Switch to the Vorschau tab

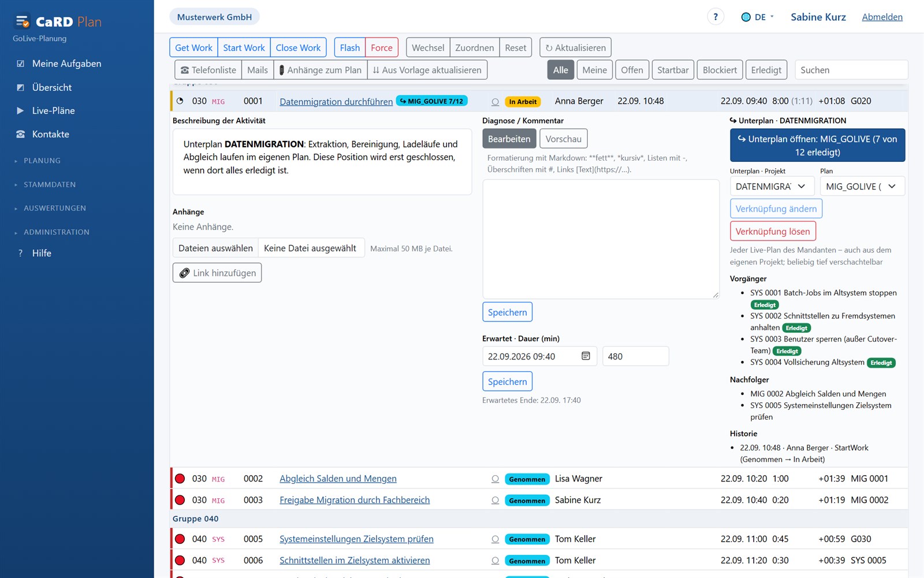pos(563,139)
